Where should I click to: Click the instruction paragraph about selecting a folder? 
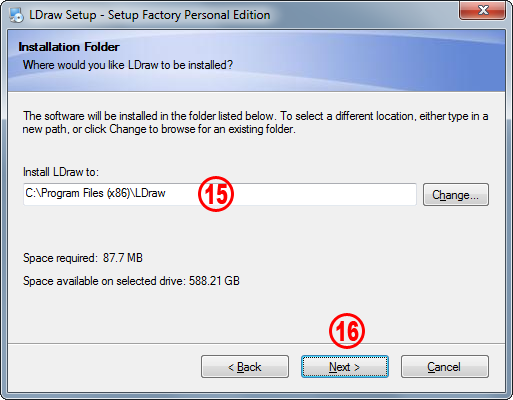[x=255, y=122]
